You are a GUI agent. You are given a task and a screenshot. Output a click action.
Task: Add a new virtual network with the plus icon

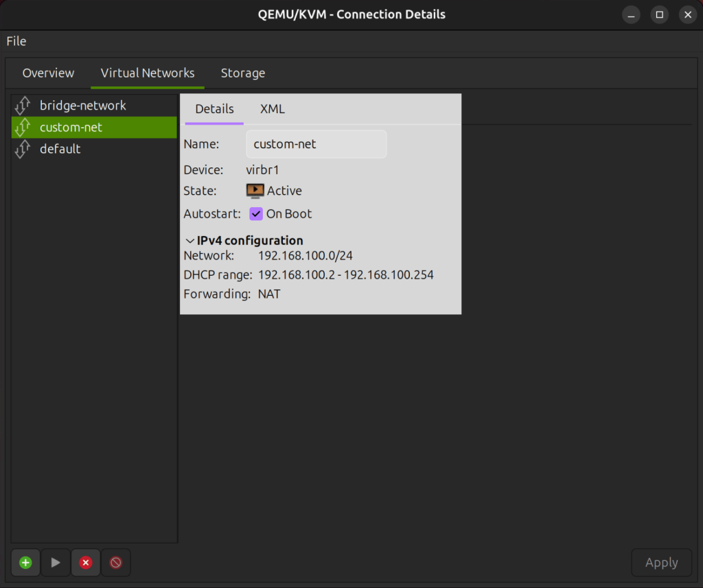tap(25, 562)
